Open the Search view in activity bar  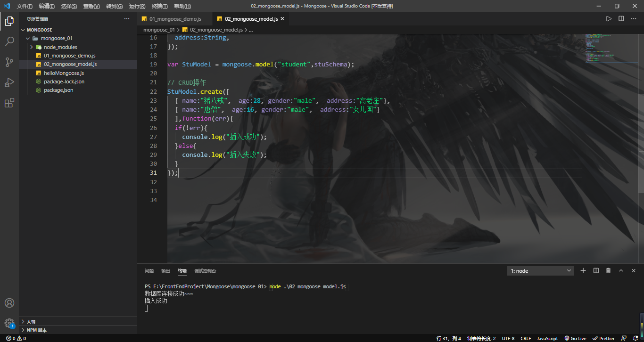(x=9, y=41)
